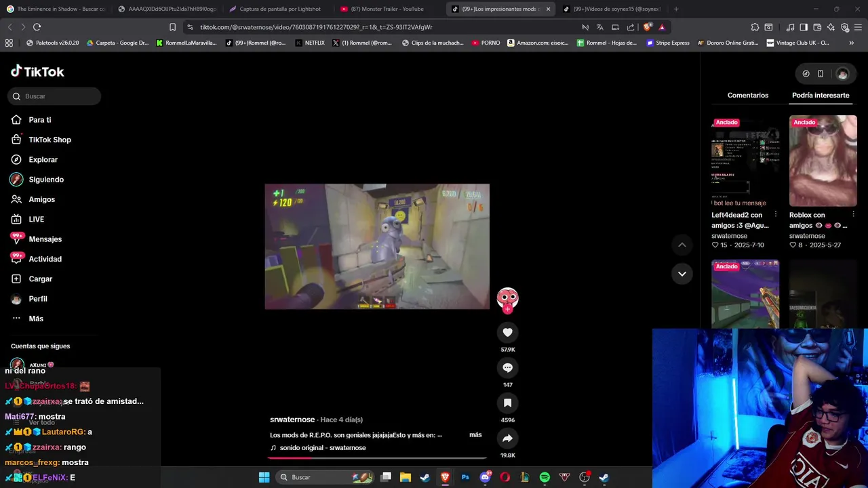Open the Roblox con amigos video thumbnail
The width and height of the screenshot is (868, 488).
[x=823, y=161]
